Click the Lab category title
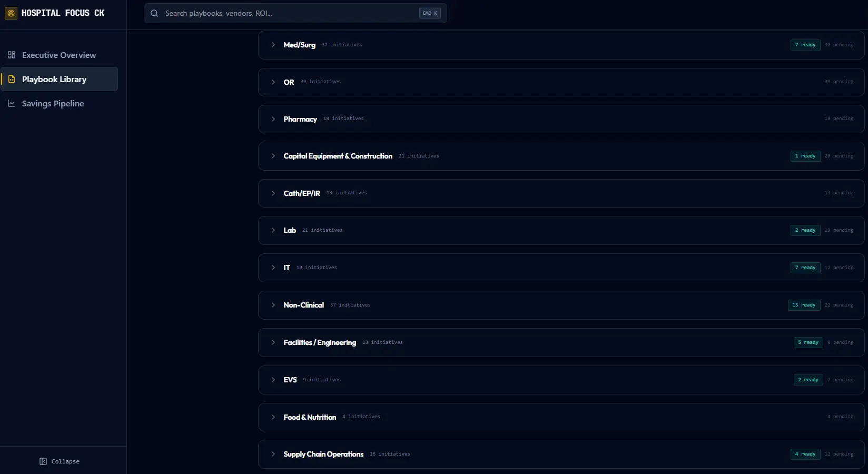This screenshot has height=474, width=868. (x=290, y=230)
